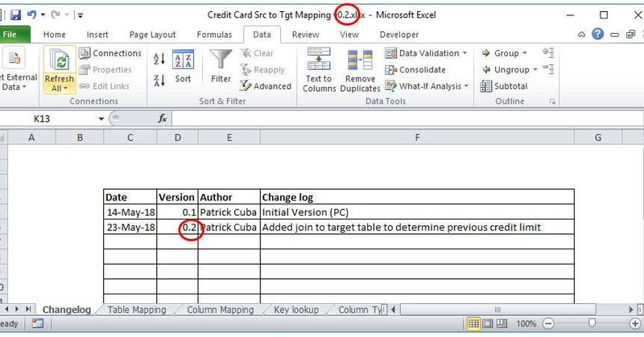Click into the formula bar
The image size is (644, 337).
[x=407, y=119]
